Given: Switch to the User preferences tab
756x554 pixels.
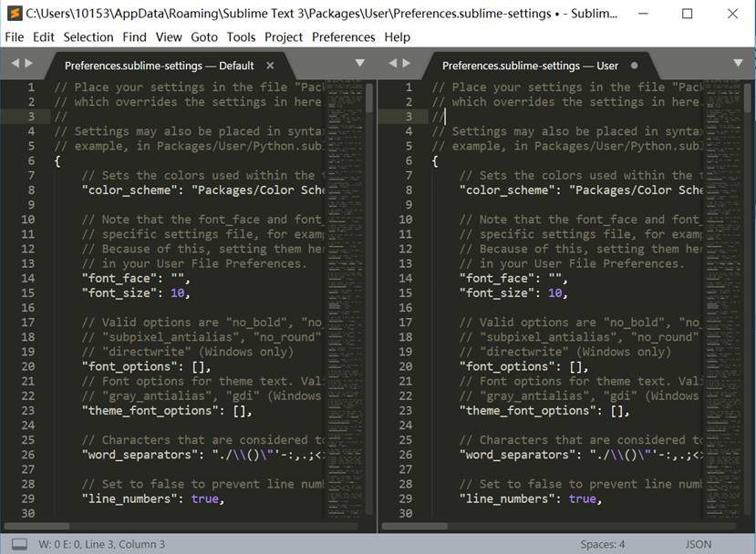Looking at the screenshot, I should pyautogui.click(x=529, y=66).
